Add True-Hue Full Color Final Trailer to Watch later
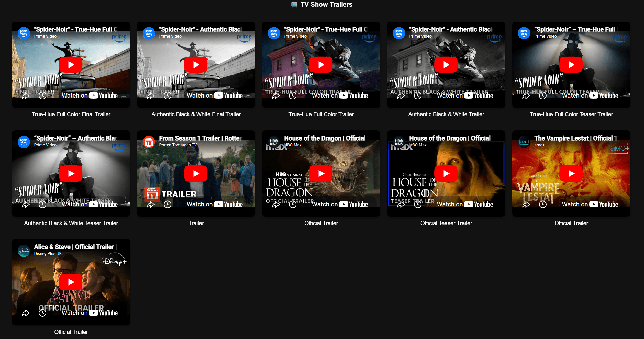644x339 pixels. (x=42, y=96)
